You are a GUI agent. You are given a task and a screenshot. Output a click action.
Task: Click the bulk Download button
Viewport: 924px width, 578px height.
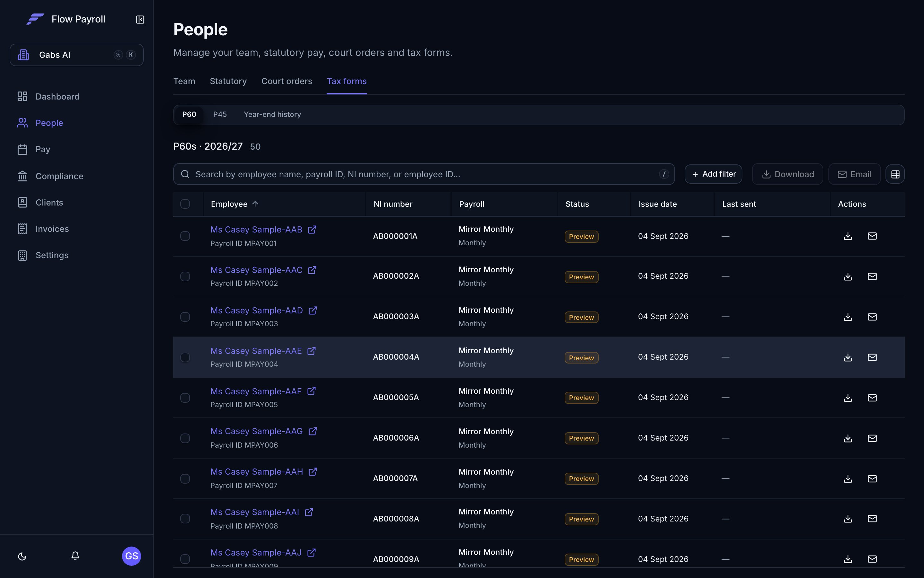[788, 174]
